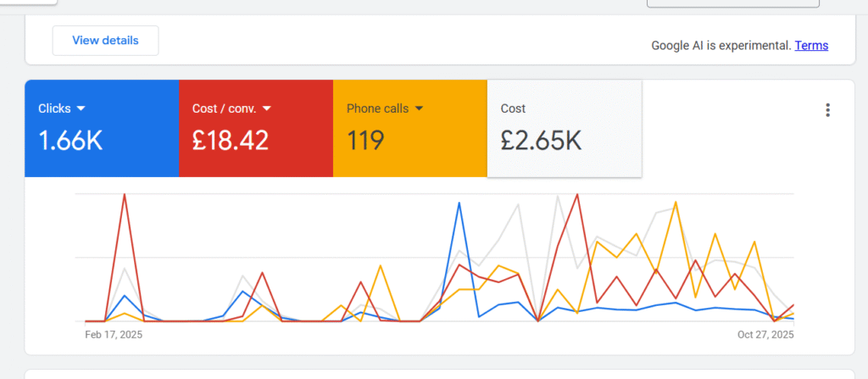Screen dimensions: 868x379
Task: Click the tallest blue Clicks line peak
Action: click(x=459, y=203)
